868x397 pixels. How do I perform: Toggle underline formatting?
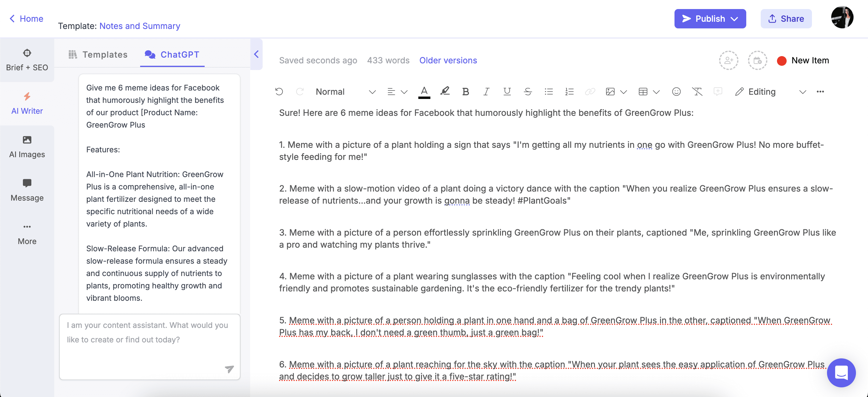507,92
